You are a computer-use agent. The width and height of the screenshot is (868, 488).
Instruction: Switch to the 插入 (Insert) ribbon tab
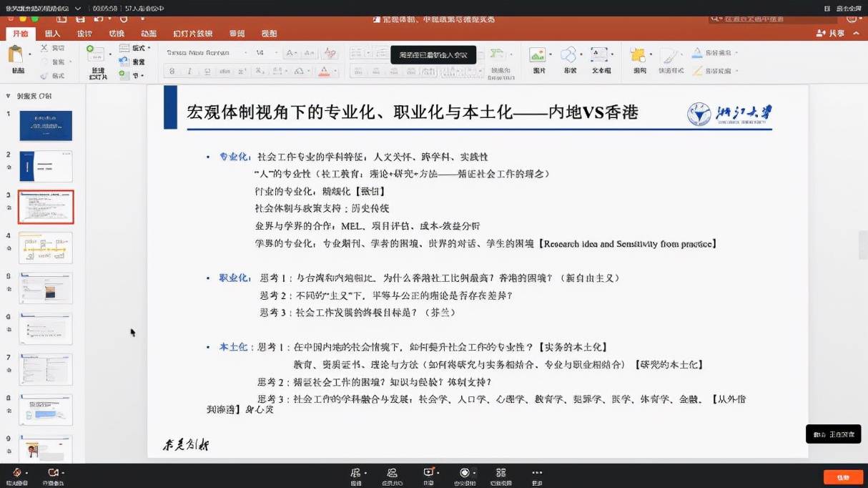coord(52,34)
